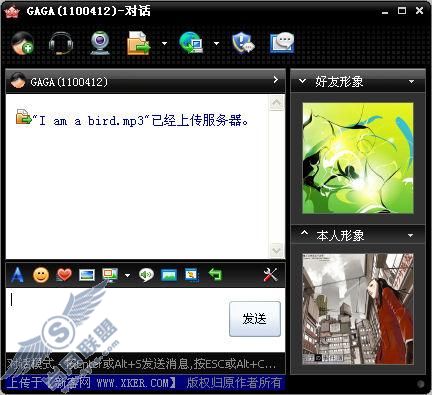Open the font settings letter A icon
Image resolution: width=432 pixels, height=395 pixels.
pos(17,275)
